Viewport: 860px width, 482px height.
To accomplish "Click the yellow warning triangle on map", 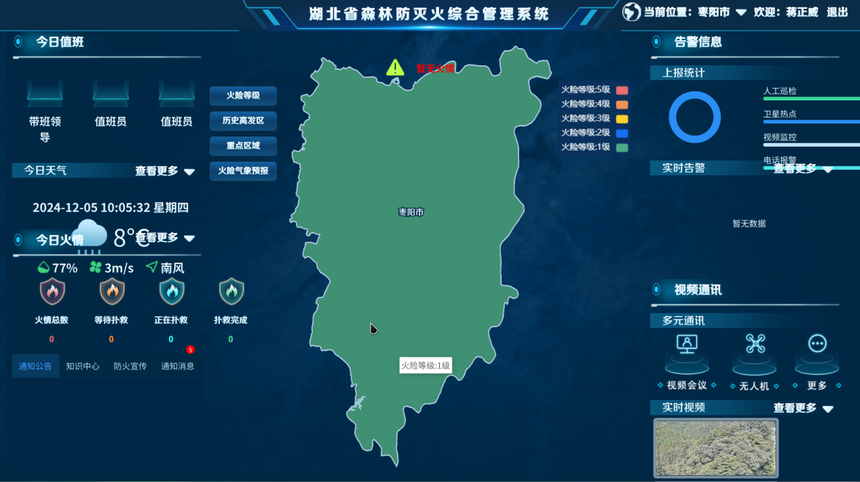I will (x=395, y=68).
